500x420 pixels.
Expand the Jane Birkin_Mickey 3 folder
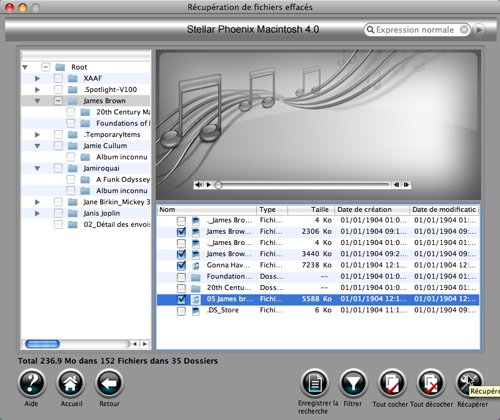(37, 202)
